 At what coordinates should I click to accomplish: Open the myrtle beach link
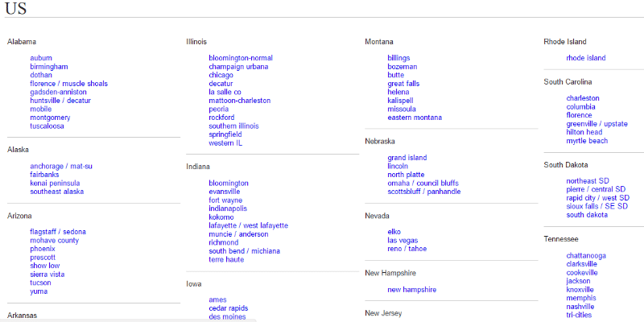click(587, 141)
